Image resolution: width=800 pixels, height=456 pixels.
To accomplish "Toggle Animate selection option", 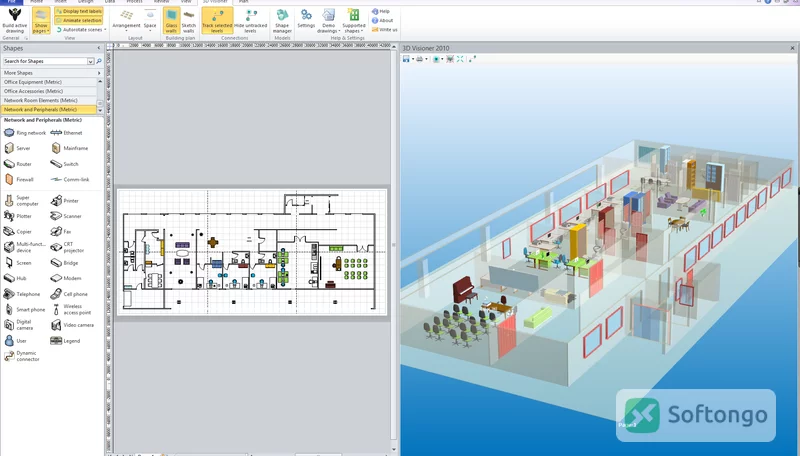I will pyautogui.click(x=79, y=20).
